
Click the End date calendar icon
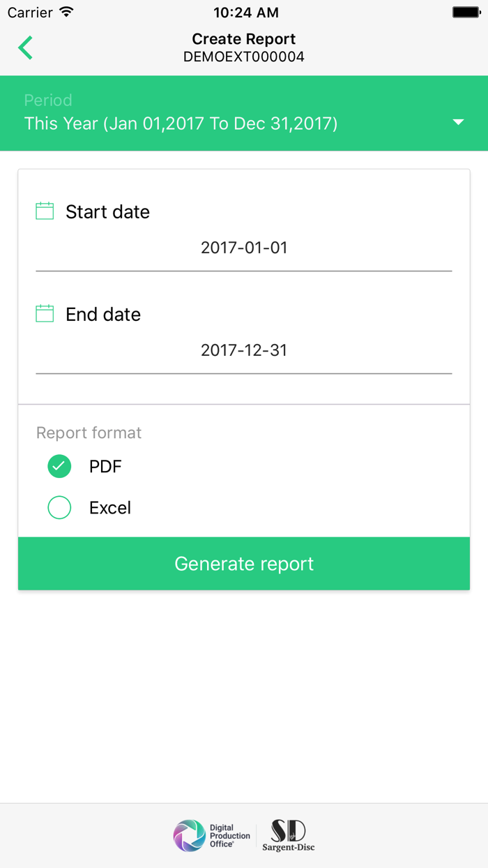click(44, 313)
